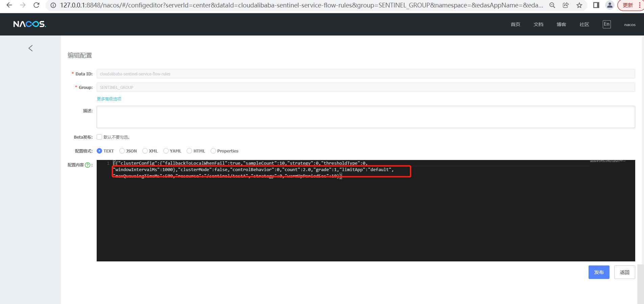Select the TEXT format radio button
The height and width of the screenshot is (304, 644).
click(99, 151)
